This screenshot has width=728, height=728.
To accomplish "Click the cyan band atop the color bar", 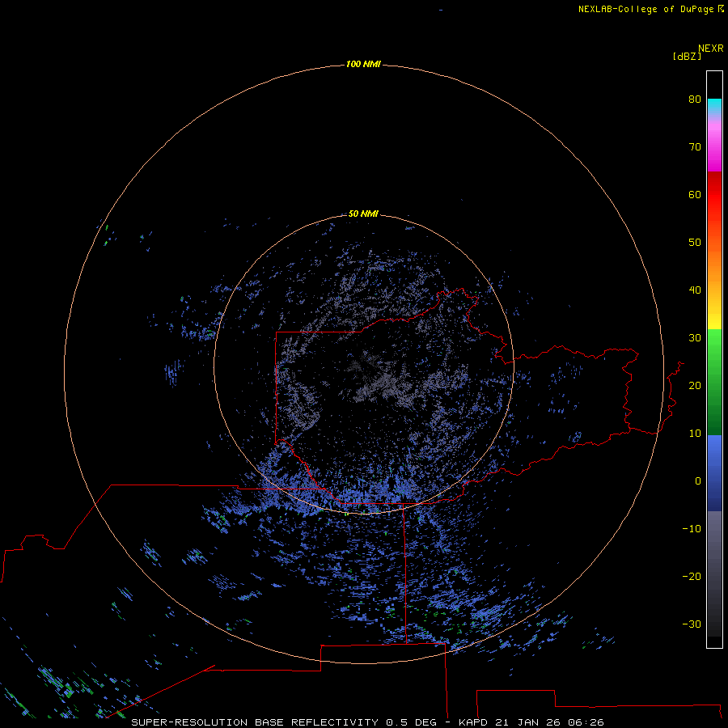I will 714,105.
